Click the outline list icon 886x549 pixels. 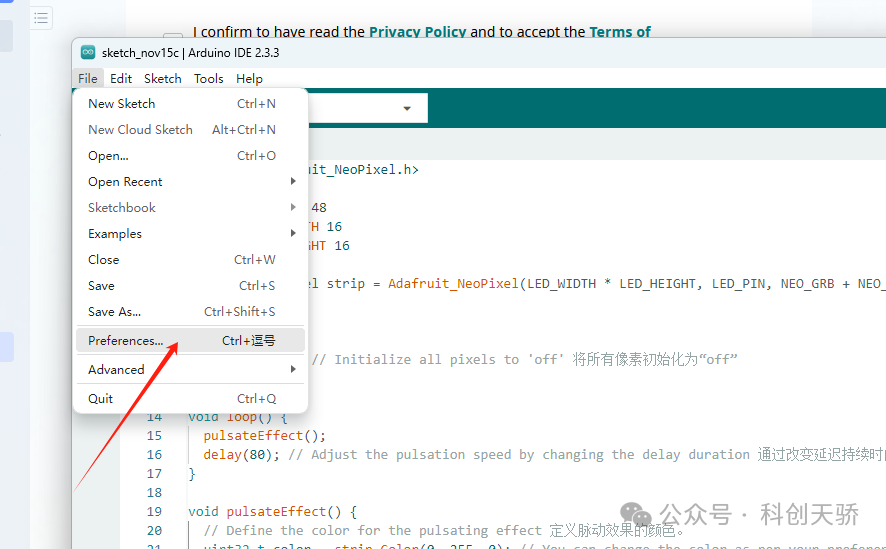(41, 17)
